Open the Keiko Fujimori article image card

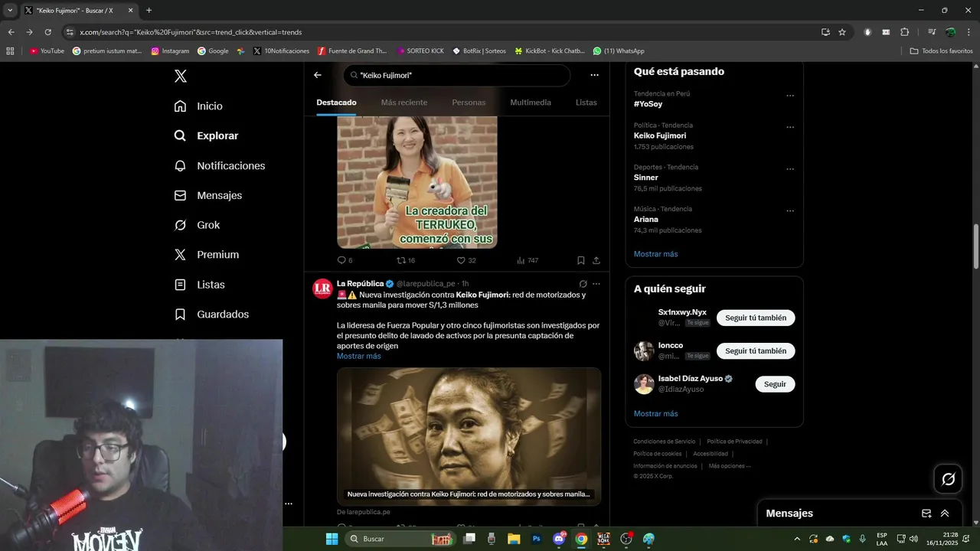pyautogui.click(x=469, y=436)
